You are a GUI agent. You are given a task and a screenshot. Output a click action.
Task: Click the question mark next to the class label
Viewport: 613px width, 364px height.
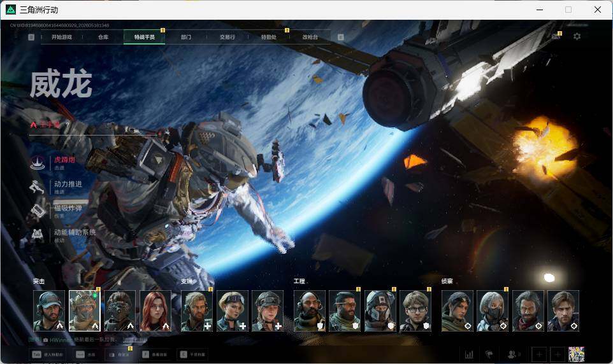pyautogui.click(x=68, y=125)
